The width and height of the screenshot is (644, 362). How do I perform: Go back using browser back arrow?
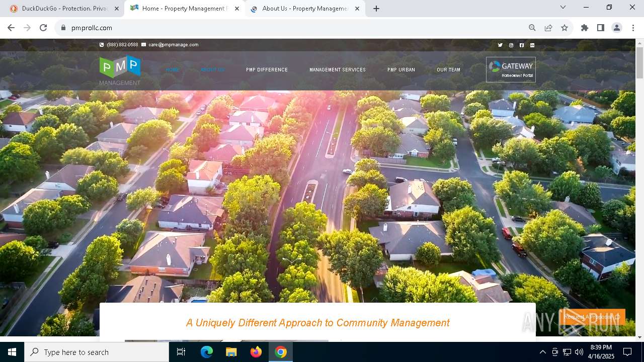[11, 28]
